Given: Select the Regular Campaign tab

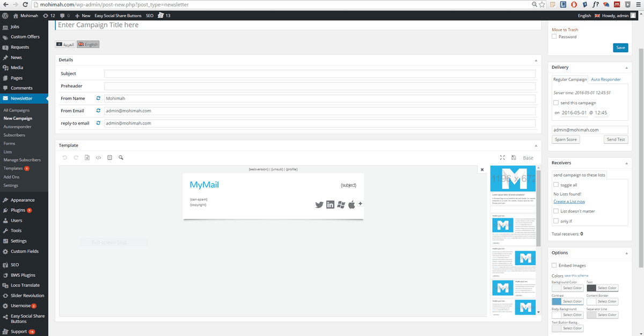Looking at the screenshot, I should 570,79.
